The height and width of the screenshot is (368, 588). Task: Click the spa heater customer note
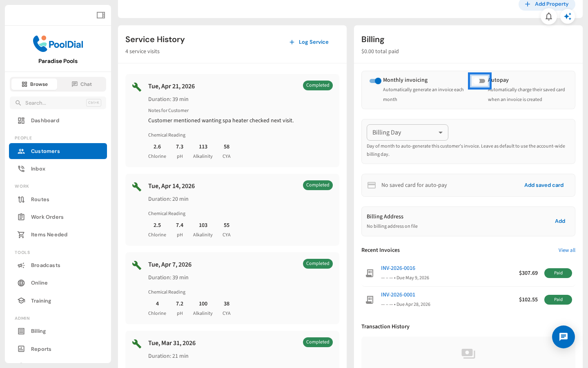tap(221, 121)
